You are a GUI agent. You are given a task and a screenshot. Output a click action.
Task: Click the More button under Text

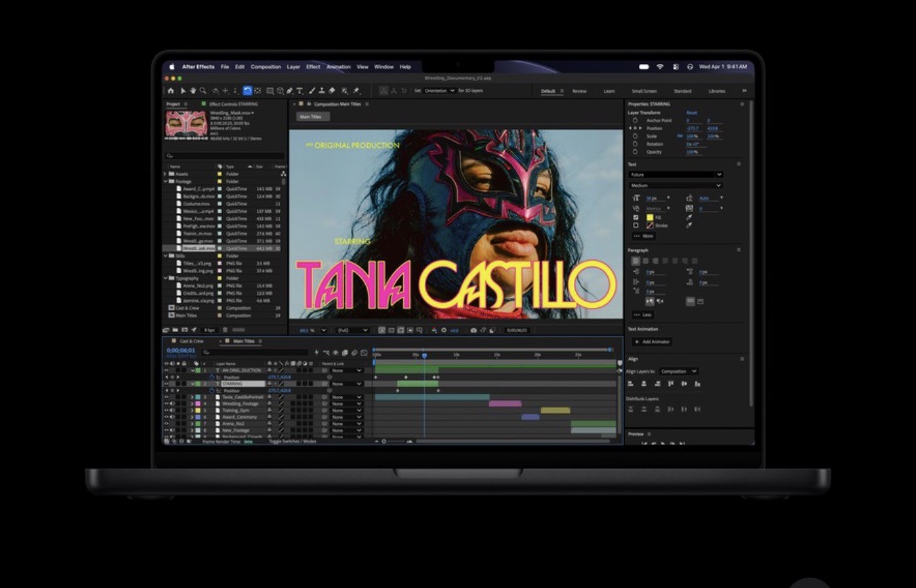pyautogui.click(x=644, y=236)
